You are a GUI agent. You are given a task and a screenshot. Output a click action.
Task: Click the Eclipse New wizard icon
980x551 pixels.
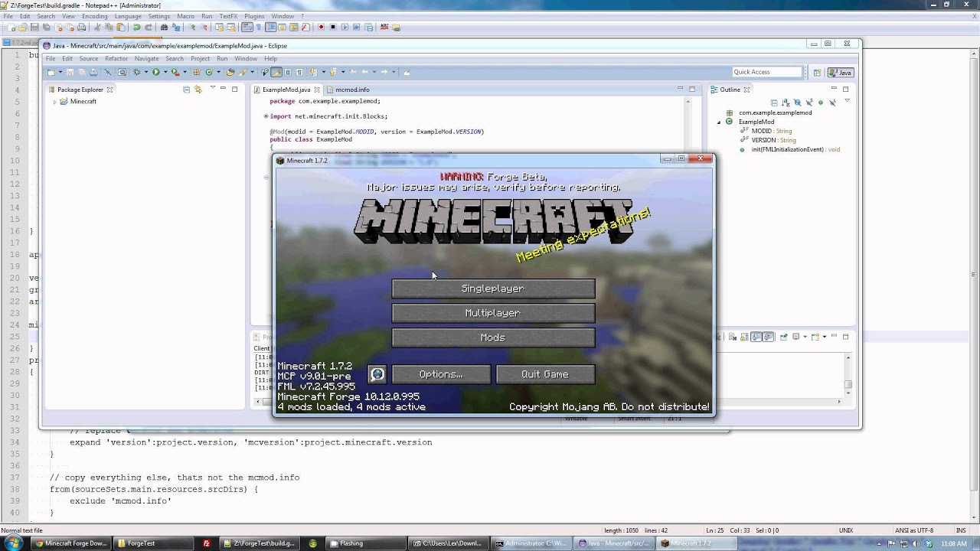coord(51,72)
